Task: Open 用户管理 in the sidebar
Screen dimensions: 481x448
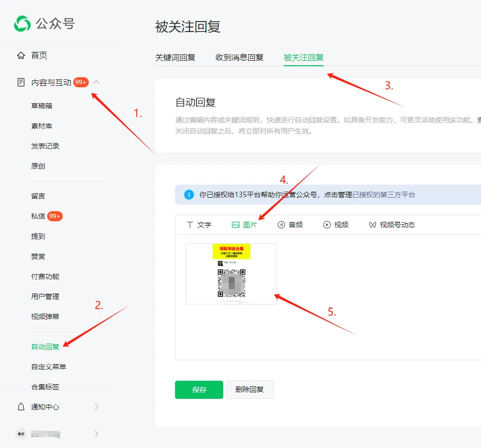Action: coord(45,296)
